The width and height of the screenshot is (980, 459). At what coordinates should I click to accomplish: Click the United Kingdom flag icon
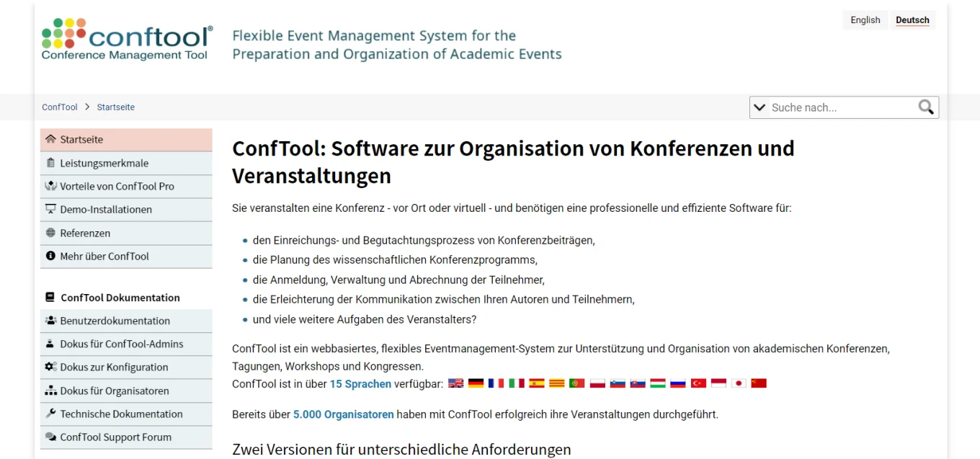[456, 383]
